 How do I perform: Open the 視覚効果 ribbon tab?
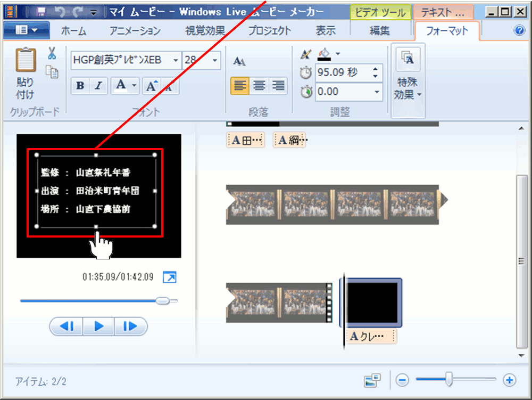click(x=205, y=31)
